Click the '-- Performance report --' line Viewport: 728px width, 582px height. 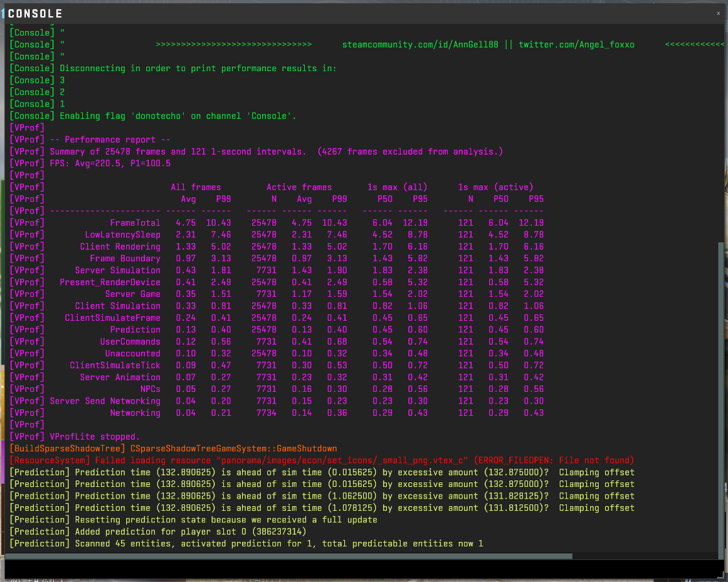tap(90, 140)
